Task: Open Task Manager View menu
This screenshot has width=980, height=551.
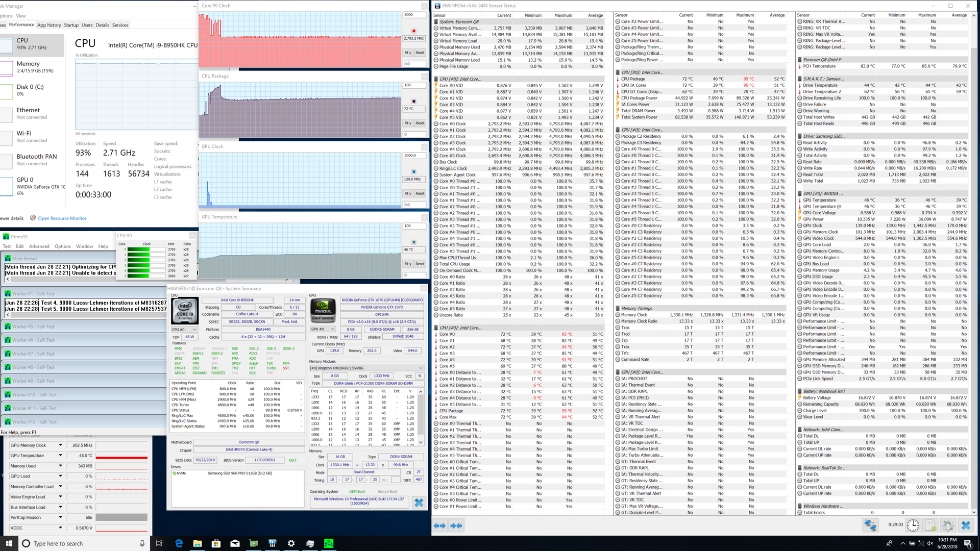Action: click(20, 16)
